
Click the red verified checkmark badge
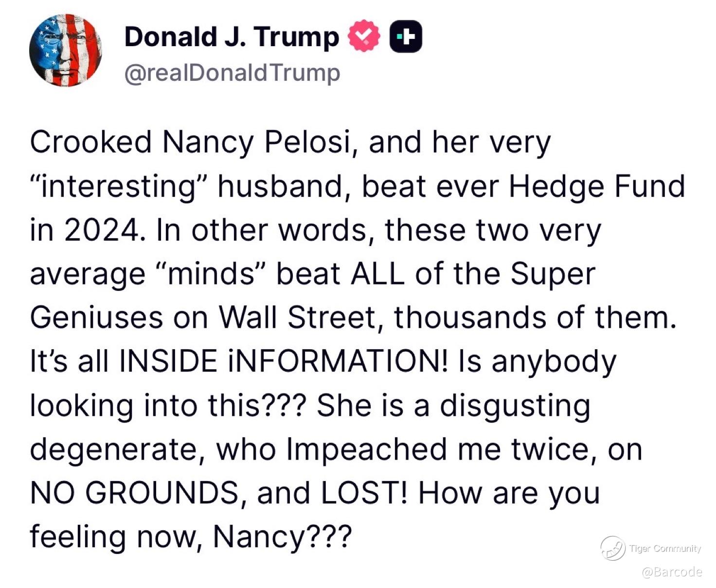(364, 36)
